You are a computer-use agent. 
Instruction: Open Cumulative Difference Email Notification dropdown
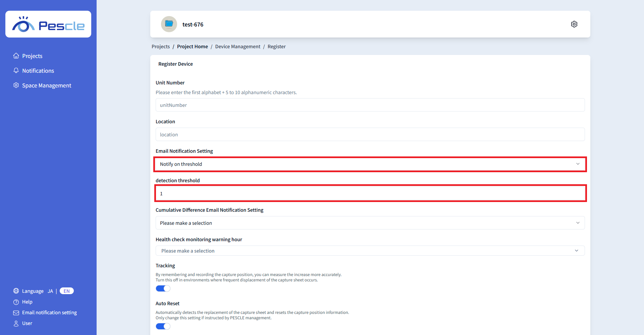coord(370,223)
